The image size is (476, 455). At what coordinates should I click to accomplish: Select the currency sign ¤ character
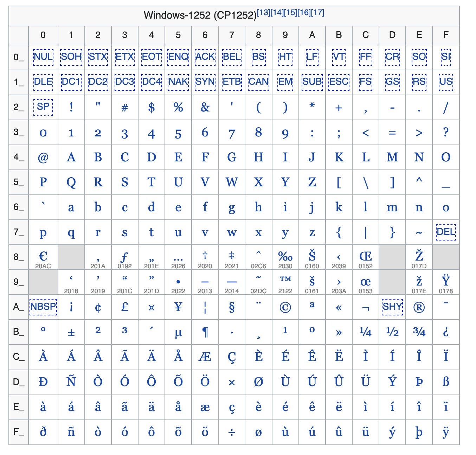pyautogui.click(x=152, y=308)
